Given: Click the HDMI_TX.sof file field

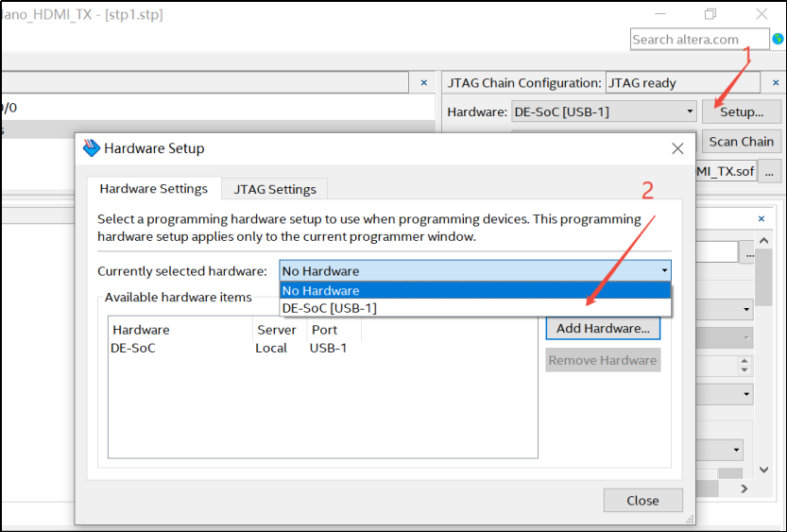Looking at the screenshot, I should [726, 172].
